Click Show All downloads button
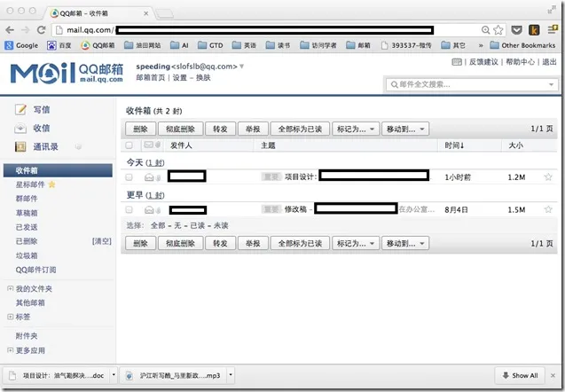This screenshot has height=392, width=565. click(520, 375)
